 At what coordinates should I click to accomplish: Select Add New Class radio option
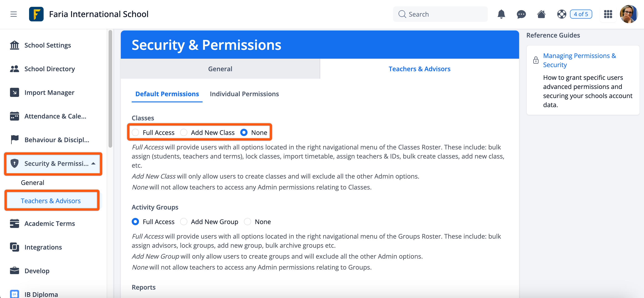pyautogui.click(x=184, y=132)
